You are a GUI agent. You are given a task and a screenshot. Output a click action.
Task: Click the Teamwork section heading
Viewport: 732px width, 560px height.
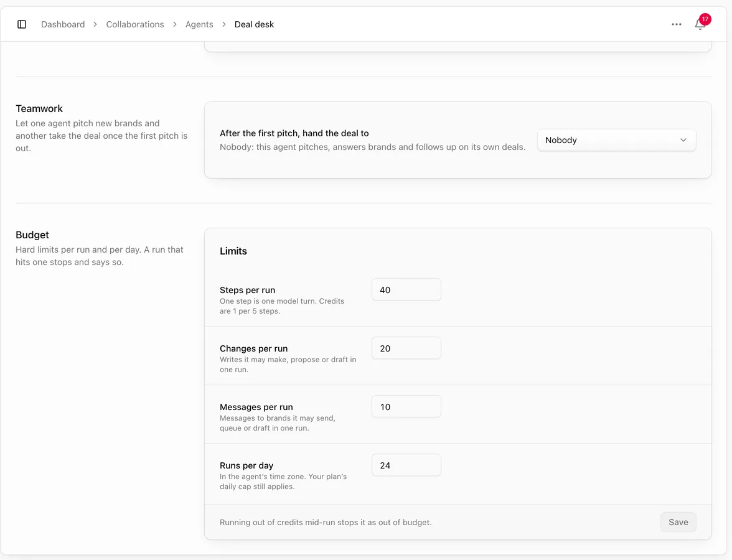tap(39, 109)
